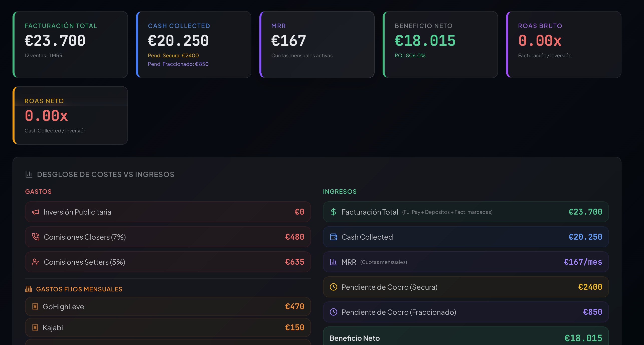Click the GASTOS section heading
644x345 pixels.
(38, 192)
